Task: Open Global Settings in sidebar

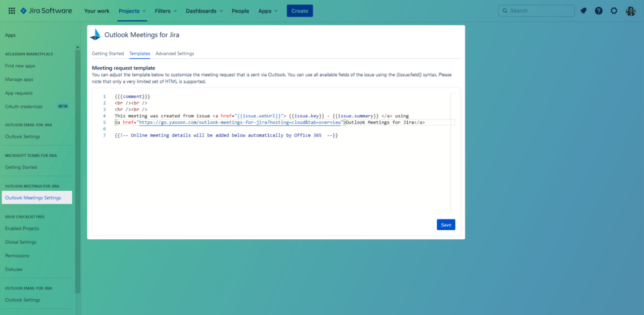Action: [20, 242]
